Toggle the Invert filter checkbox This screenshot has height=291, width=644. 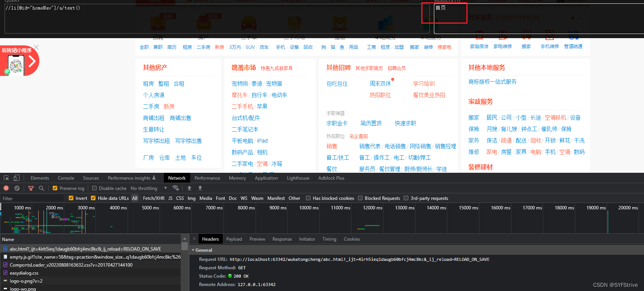(x=71, y=198)
